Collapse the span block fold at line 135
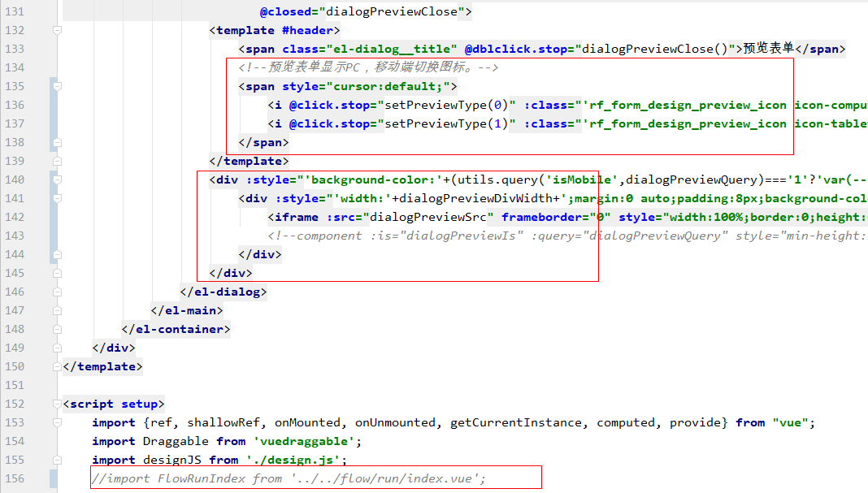The height and width of the screenshot is (493, 868). point(57,86)
